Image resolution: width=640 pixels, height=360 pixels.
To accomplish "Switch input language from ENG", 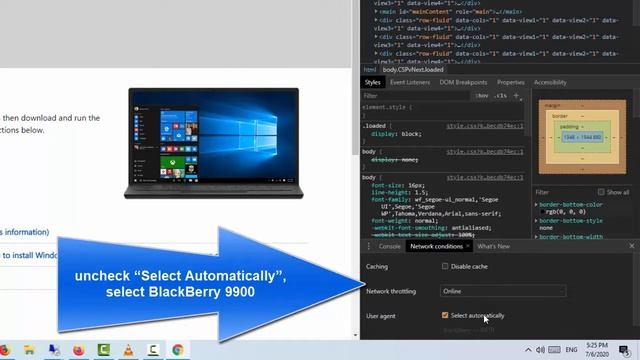I will (571, 350).
